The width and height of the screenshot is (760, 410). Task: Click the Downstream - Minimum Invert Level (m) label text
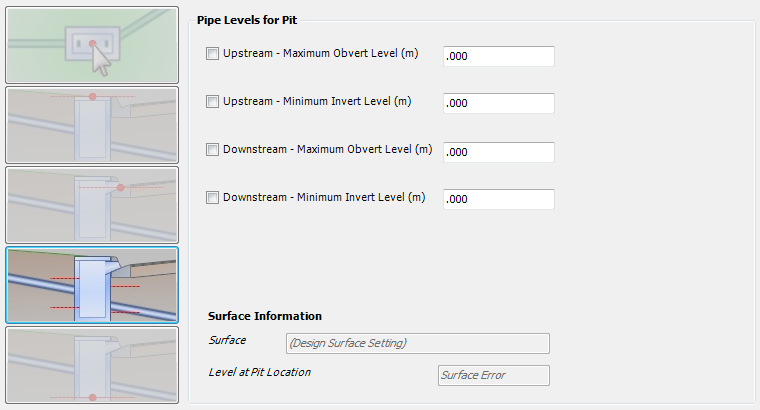click(x=324, y=197)
